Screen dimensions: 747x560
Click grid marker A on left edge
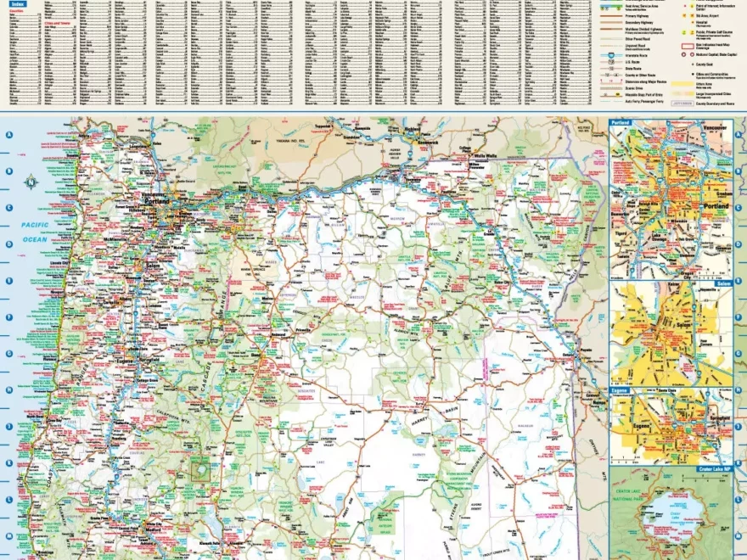[x=8, y=134]
